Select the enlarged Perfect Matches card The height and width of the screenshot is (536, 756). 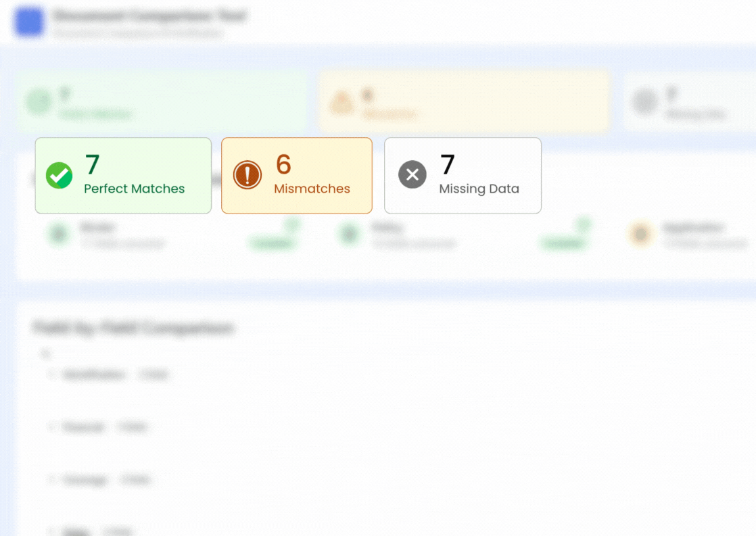point(123,176)
